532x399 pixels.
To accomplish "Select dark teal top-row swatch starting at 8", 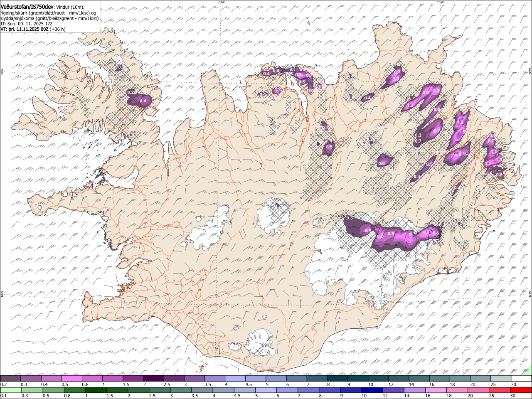I will [337, 378].
